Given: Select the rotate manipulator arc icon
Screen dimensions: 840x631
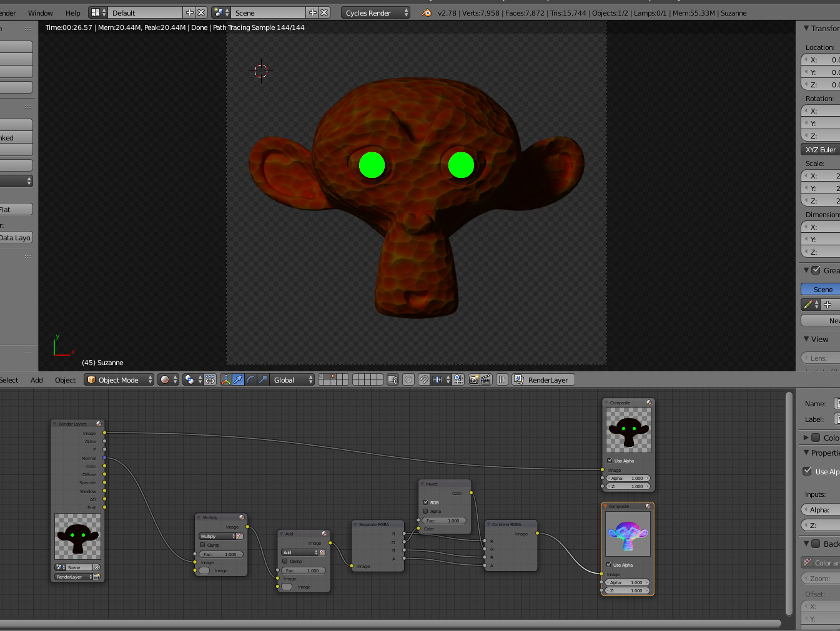Looking at the screenshot, I should (250, 379).
